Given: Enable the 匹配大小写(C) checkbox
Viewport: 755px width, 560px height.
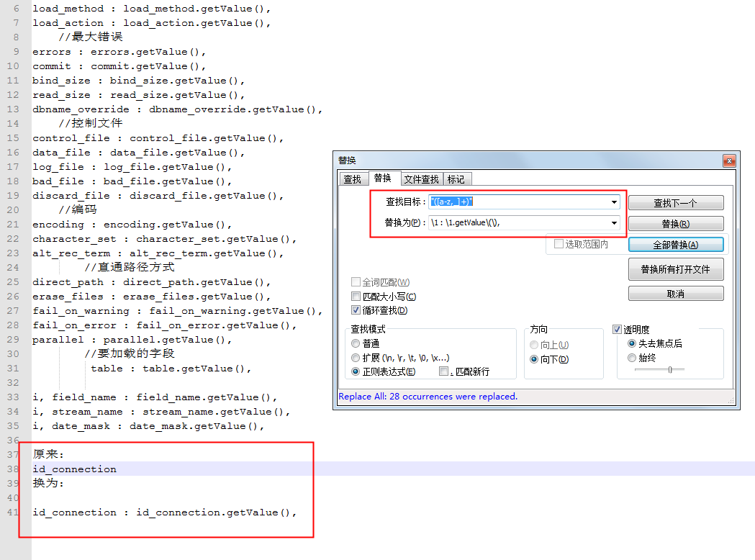Looking at the screenshot, I should point(356,296).
